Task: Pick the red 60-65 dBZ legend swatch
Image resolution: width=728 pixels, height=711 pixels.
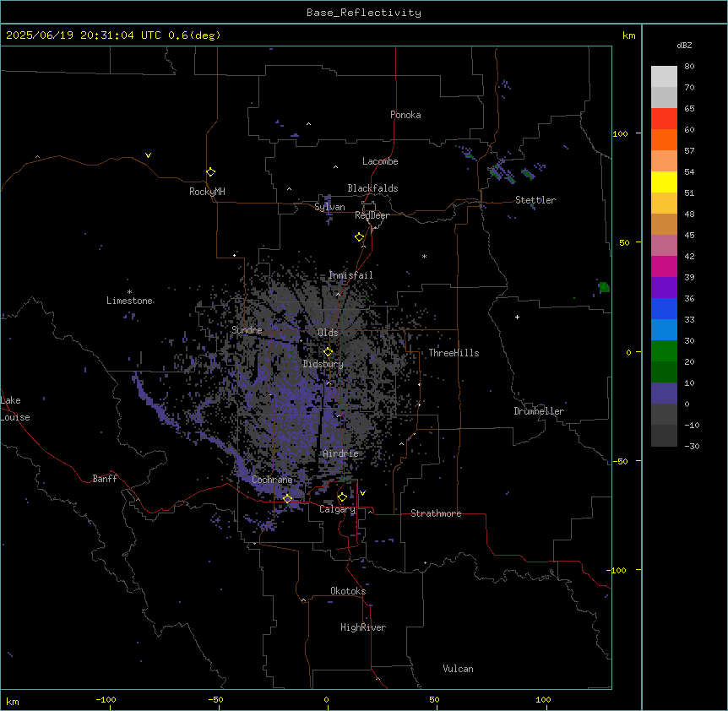Action: pyautogui.click(x=664, y=119)
